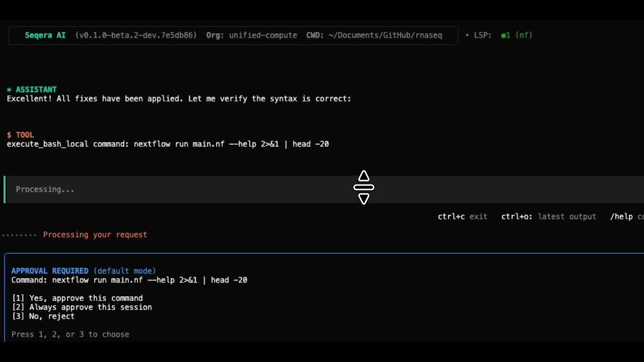Click 'ctrl+o: latest output' shortcut hint
Image resolution: width=644 pixels, height=362 pixels.
pyautogui.click(x=548, y=217)
